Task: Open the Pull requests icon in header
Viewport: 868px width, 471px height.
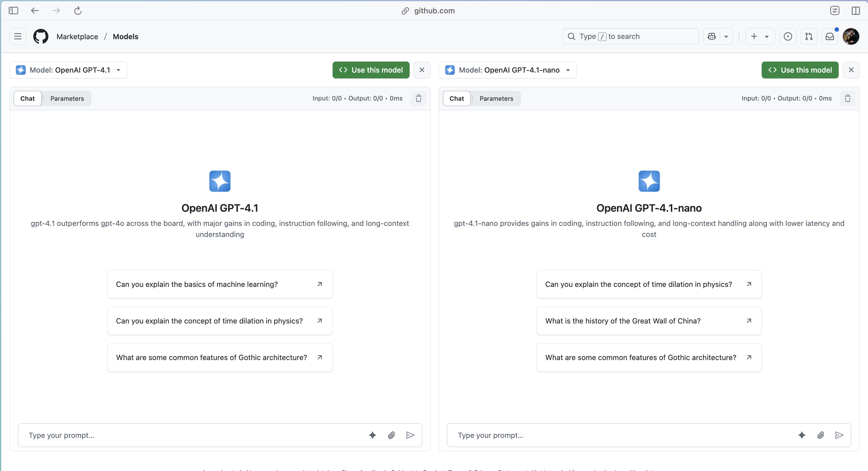Action: 809,36
